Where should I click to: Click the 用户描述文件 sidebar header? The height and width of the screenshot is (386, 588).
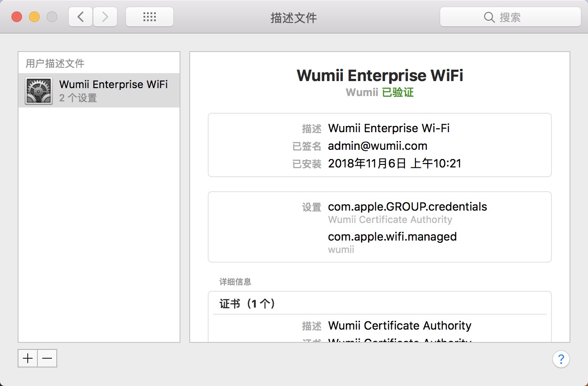click(x=55, y=63)
